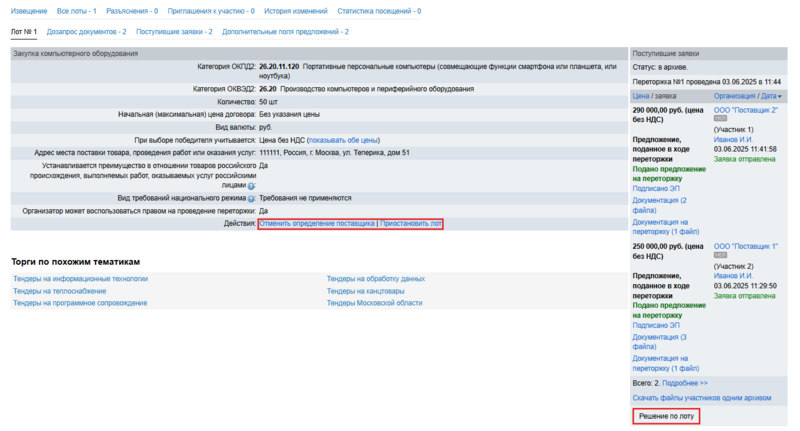Select price text '290 000,00 руб.'
This screenshot has height=431, width=800.
[x=657, y=110]
